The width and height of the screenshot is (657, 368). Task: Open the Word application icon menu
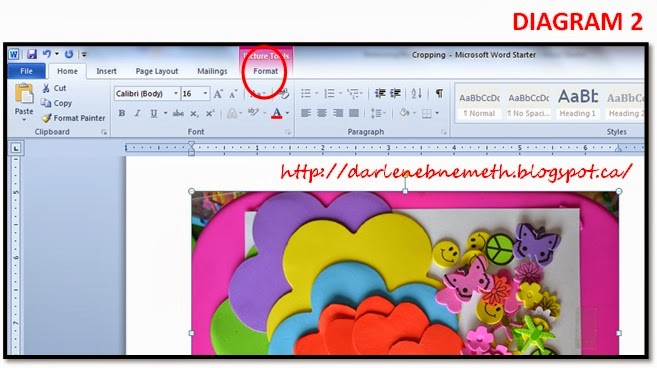[13, 54]
